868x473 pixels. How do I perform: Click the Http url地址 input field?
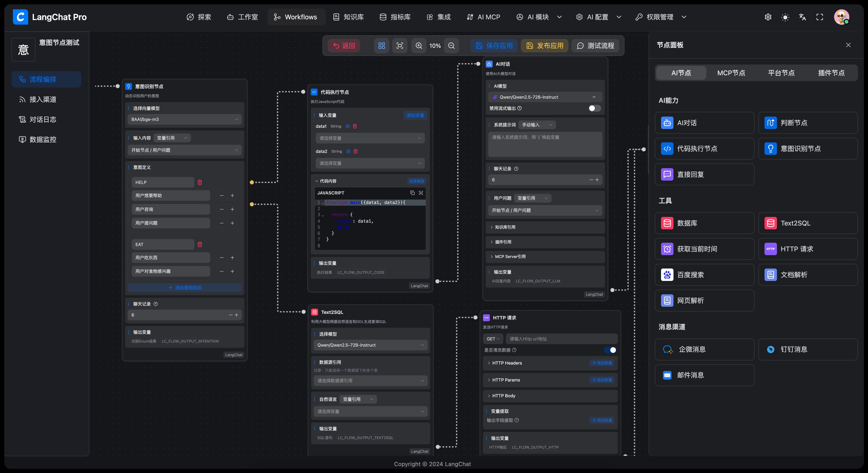pos(561,339)
